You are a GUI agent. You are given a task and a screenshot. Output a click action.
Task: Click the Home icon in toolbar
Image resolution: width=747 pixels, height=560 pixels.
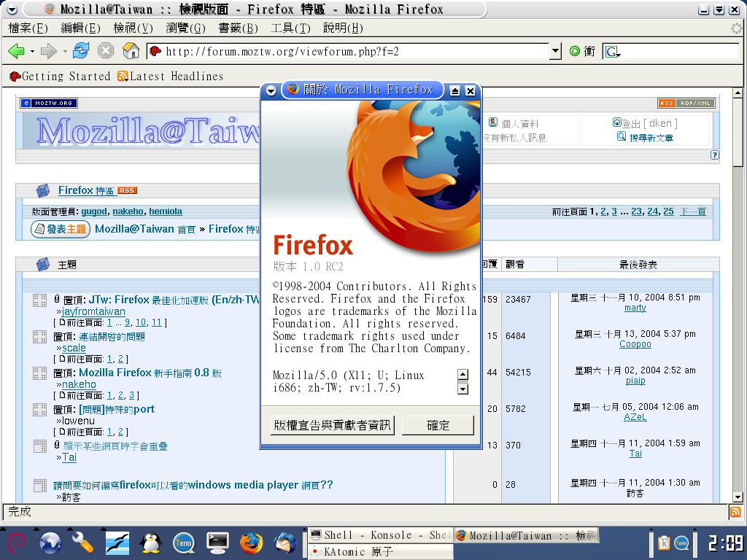pyautogui.click(x=131, y=51)
